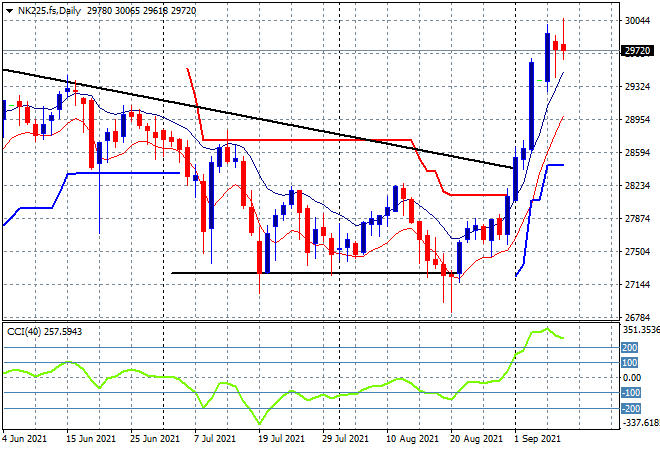Click the NK225.fs,Daily symbol title
This screenshot has width=660, height=450.
click(49, 11)
